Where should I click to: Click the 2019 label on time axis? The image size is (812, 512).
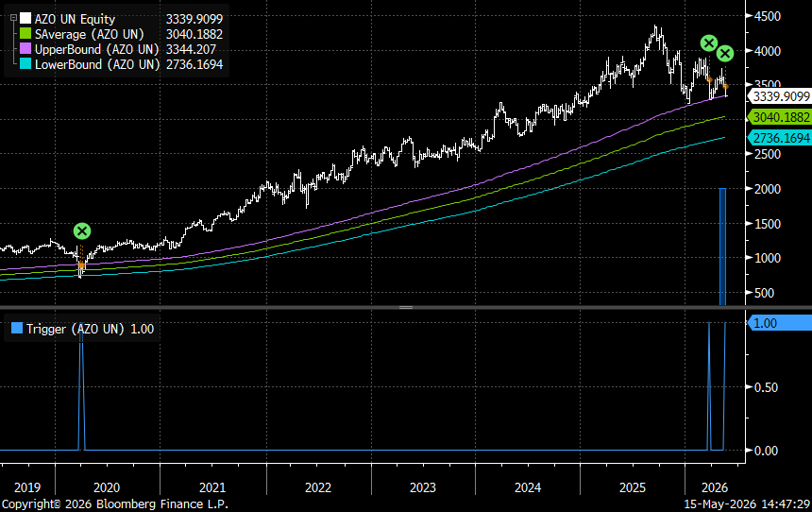[27, 487]
